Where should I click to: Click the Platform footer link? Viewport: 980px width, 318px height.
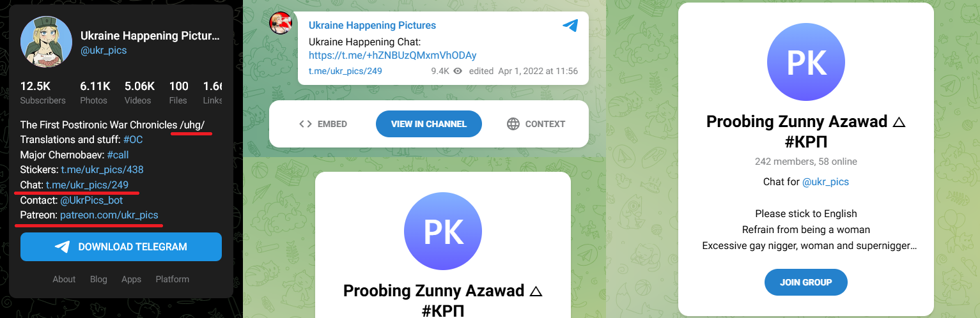point(173,279)
